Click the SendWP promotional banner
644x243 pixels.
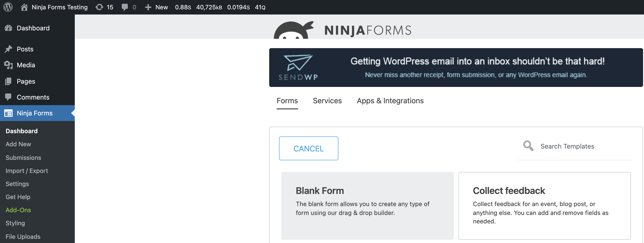tap(455, 68)
